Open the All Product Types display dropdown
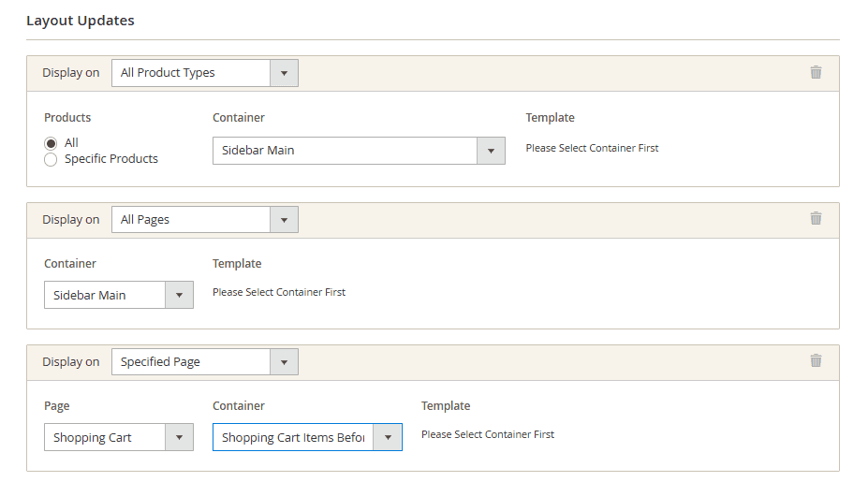Viewport: 868px width, 482px height. tap(204, 73)
